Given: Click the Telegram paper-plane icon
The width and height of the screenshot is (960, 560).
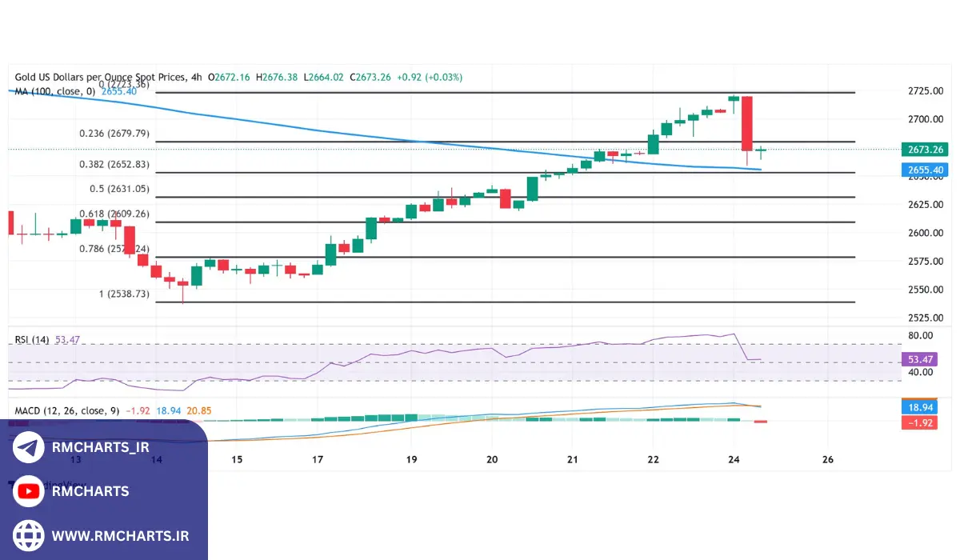Looking at the screenshot, I should pos(29,448).
